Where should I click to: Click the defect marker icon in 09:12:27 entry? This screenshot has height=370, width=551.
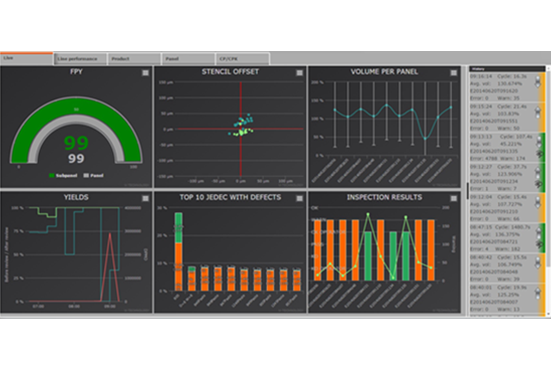click(x=539, y=184)
